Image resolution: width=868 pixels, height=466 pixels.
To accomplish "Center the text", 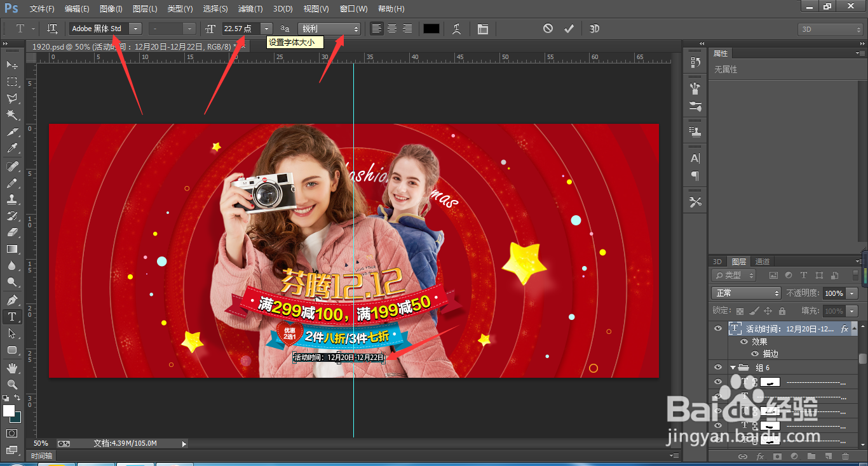I will coord(392,29).
